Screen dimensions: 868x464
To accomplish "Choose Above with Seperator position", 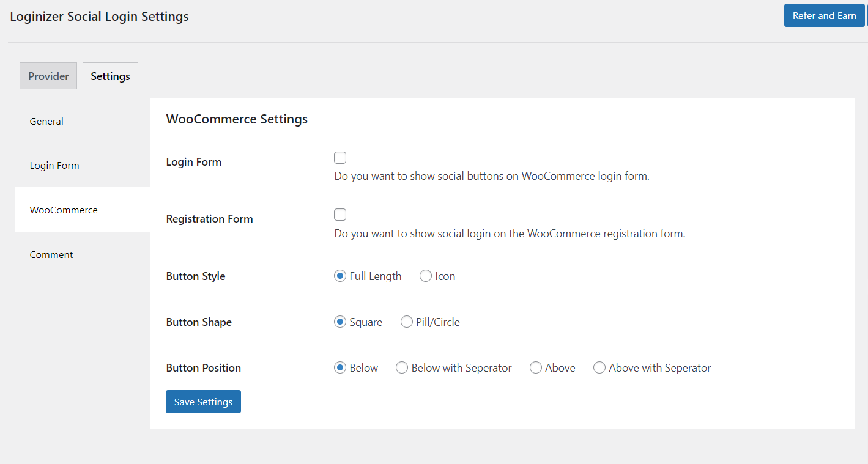I will (x=599, y=368).
